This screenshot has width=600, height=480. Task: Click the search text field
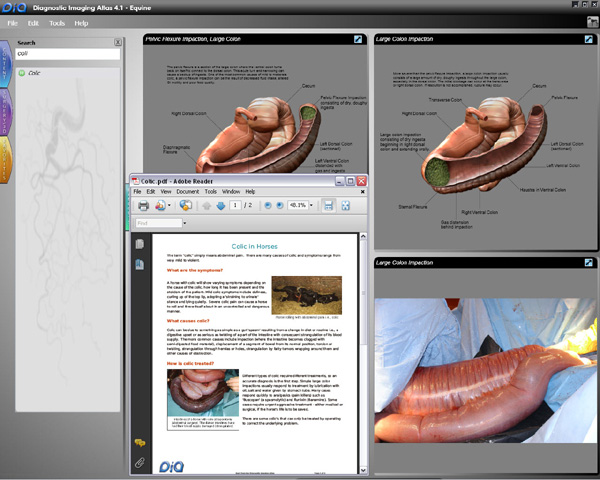tap(68, 54)
